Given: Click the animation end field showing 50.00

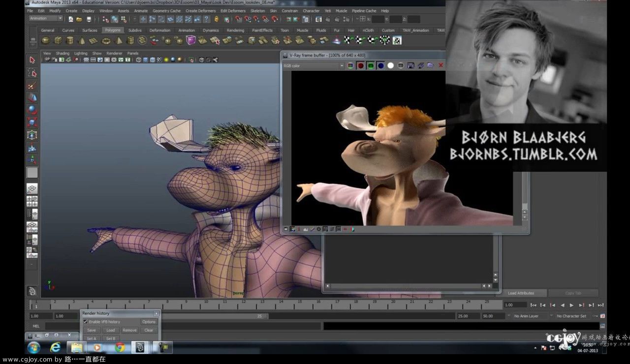Looking at the screenshot, I should [492, 316].
